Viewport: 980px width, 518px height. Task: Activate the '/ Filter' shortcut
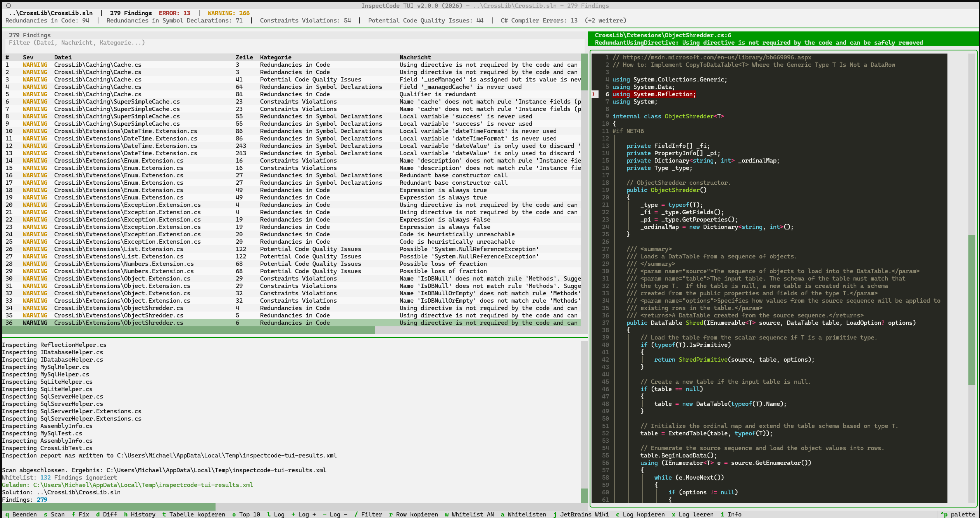click(368, 514)
